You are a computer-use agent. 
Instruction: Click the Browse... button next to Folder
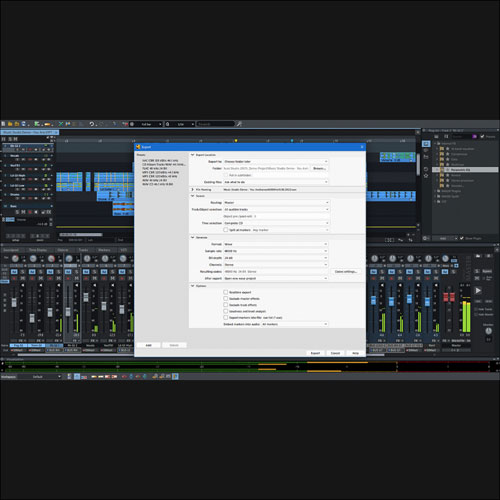click(319, 168)
